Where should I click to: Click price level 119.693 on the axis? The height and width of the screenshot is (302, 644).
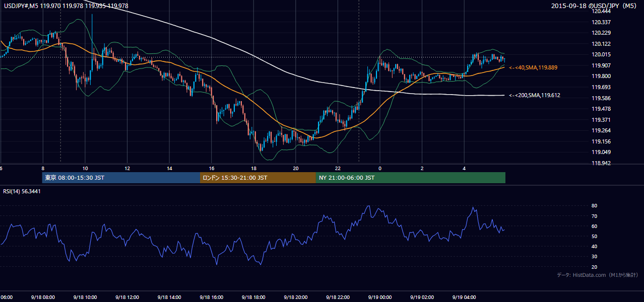click(602, 87)
